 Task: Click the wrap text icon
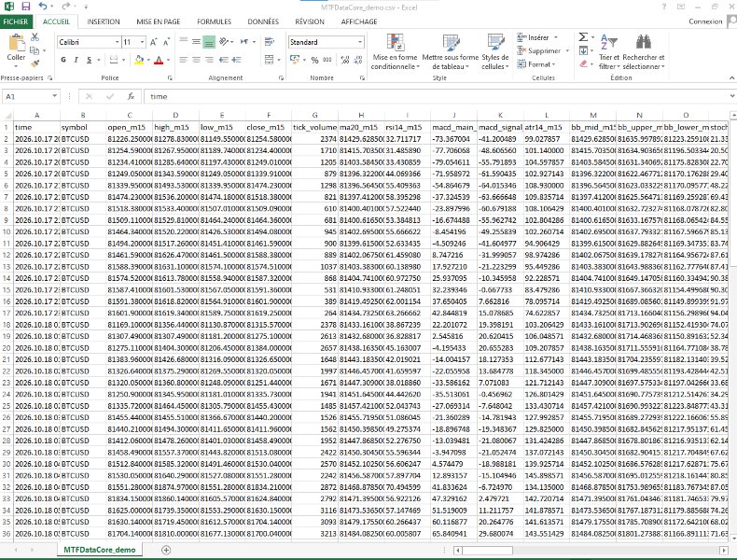tap(270, 42)
